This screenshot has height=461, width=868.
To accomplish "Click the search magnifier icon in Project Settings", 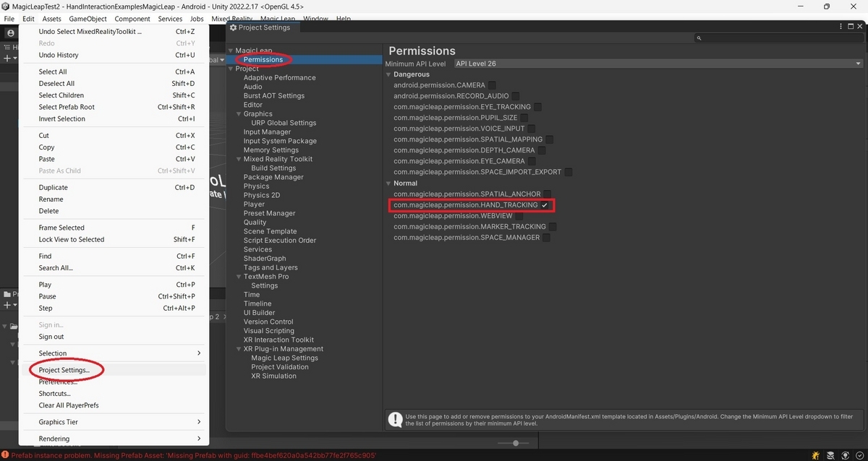I will point(699,38).
